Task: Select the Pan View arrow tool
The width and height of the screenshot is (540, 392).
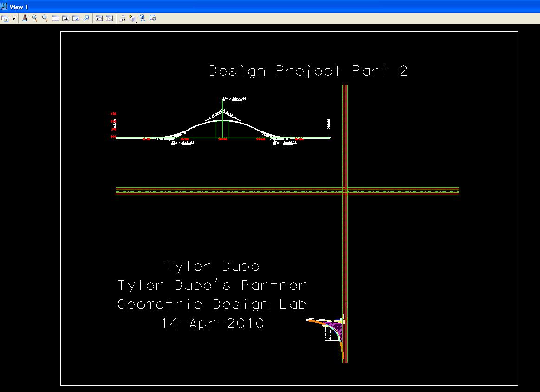Action: (86, 19)
